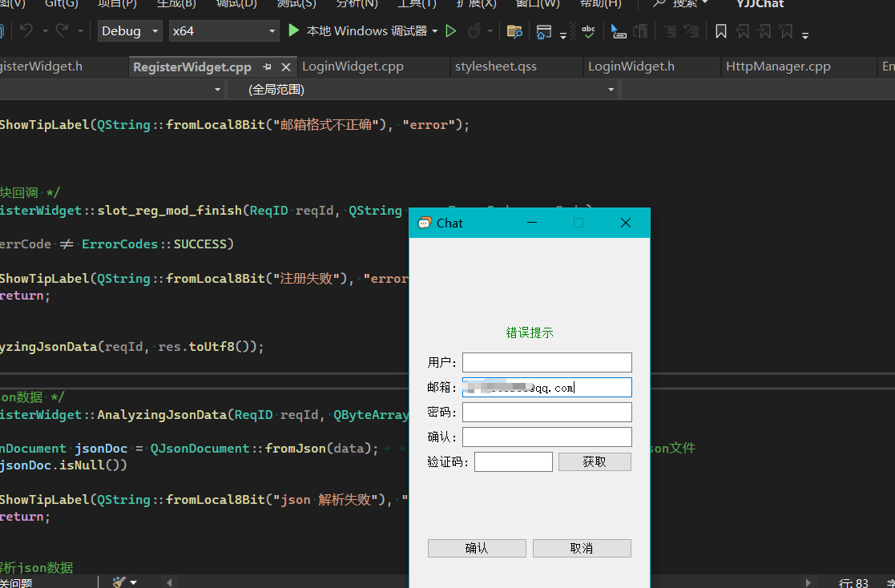The image size is (895, 588).
Task: Open the Hot Reload options dropdown
Action: pyautogui.click(x=490, y=31)
